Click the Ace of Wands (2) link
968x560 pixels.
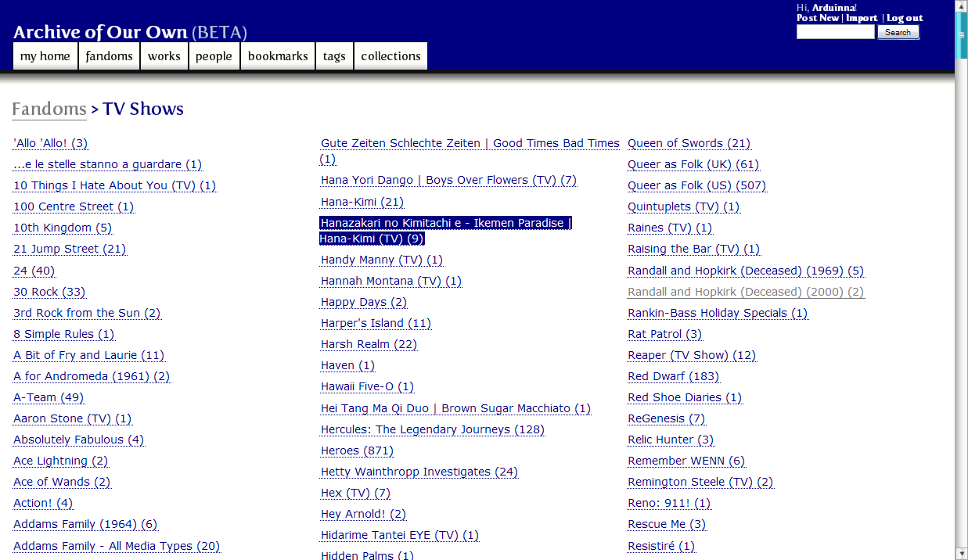(62, 482)
